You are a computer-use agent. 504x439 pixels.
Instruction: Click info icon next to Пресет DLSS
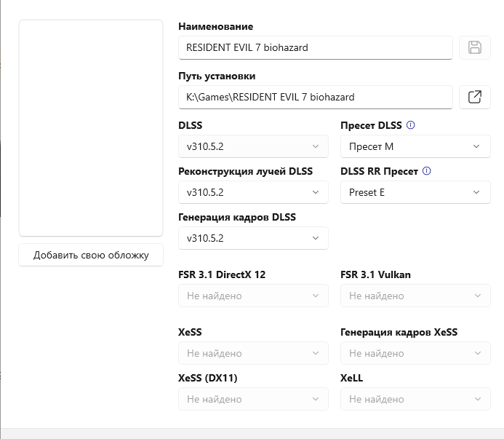(410, 125)
